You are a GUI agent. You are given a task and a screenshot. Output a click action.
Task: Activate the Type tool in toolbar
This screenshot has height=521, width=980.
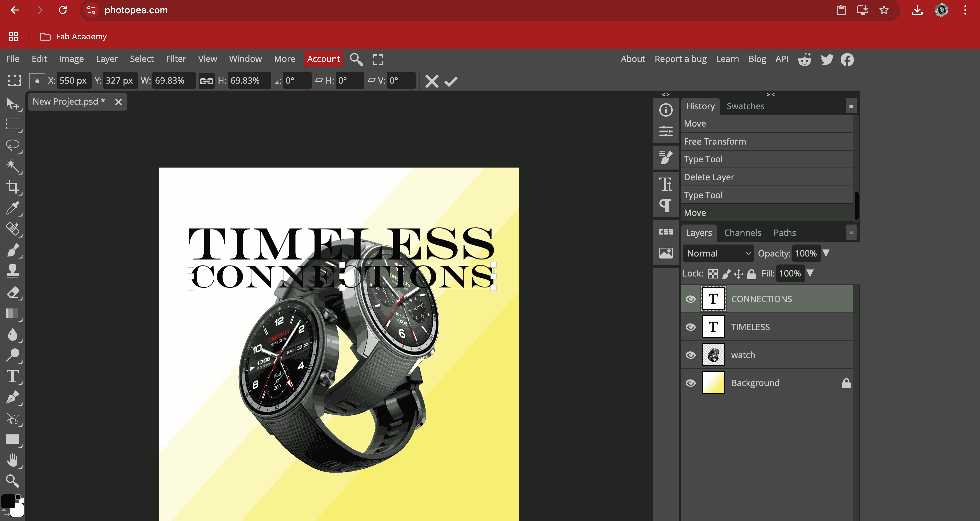click(13, 376)
